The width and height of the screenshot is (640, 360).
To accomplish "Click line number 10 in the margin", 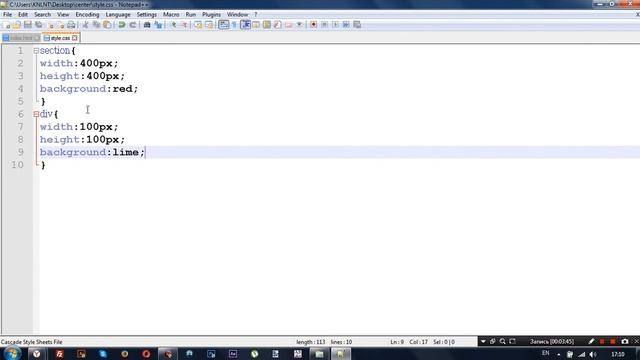I will click(17, 165).
